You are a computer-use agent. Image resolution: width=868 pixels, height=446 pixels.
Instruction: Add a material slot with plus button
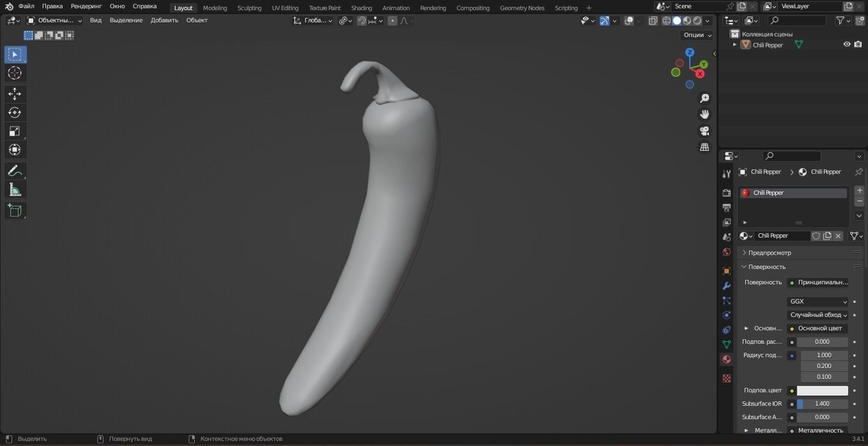point(859,191)
